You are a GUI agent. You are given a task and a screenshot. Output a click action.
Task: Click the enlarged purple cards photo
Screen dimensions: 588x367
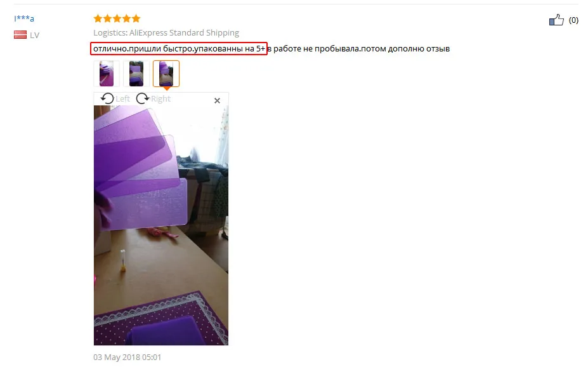point(161,225)
